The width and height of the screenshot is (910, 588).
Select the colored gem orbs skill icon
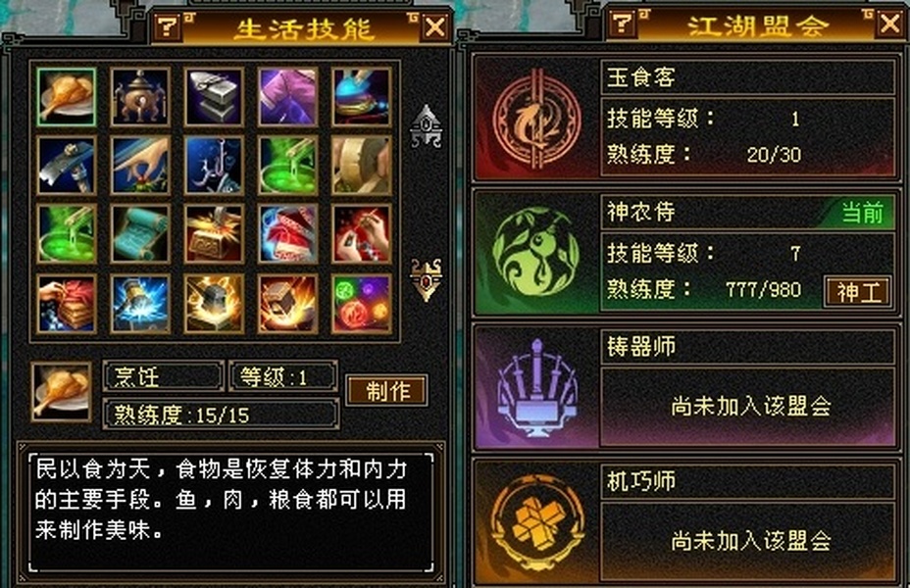[x=362, y=304]
